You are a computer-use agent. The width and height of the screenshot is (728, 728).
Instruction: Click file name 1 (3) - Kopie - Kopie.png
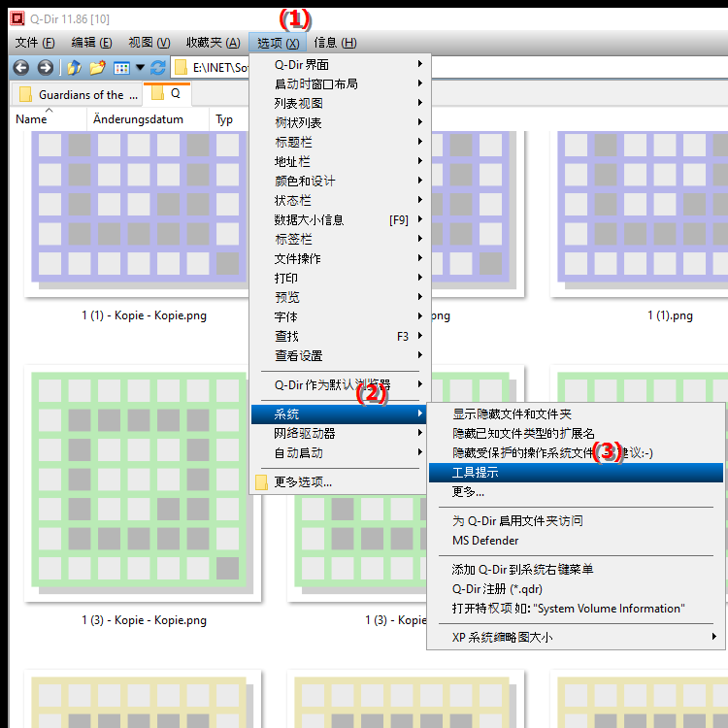tap(144, 620)
